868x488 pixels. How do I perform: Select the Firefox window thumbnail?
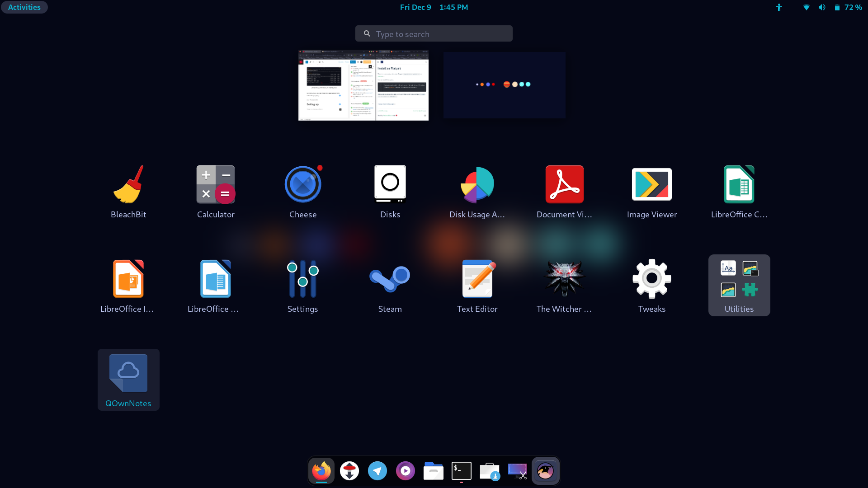363,85
